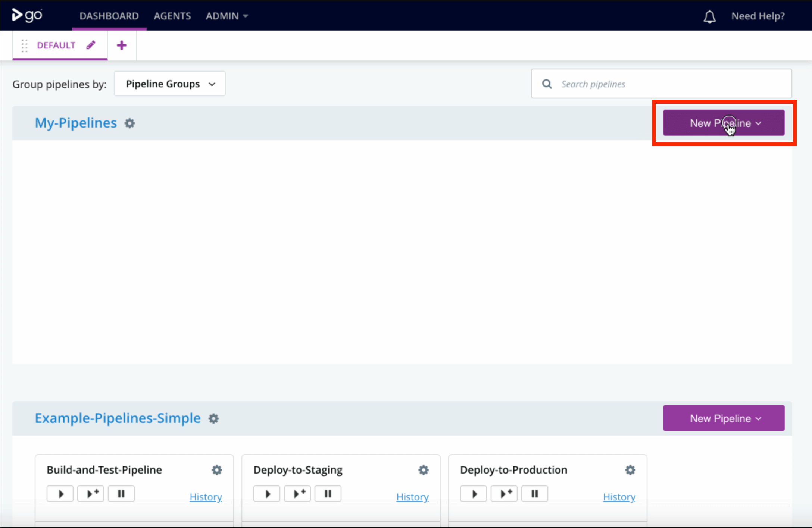
Task: Open Deploy-to-Staging settings gear
Action: (x=424, y=470)
